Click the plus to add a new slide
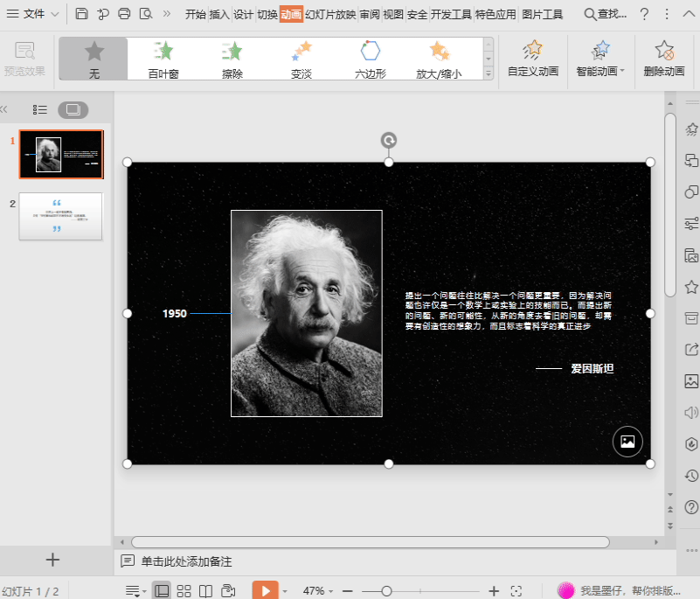 [52, 560]
